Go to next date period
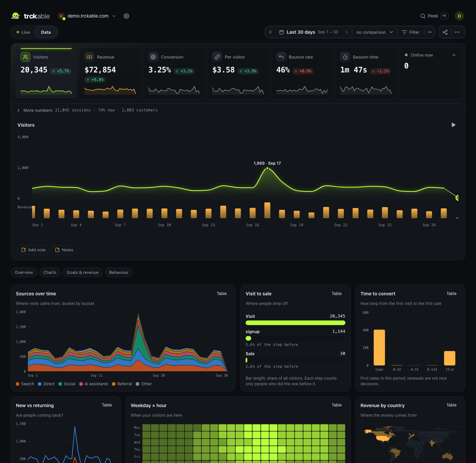 [346, 32]
